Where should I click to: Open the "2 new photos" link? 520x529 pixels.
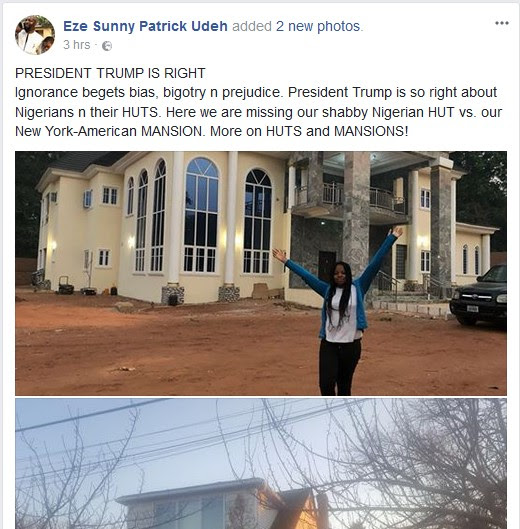click(318, 26)
